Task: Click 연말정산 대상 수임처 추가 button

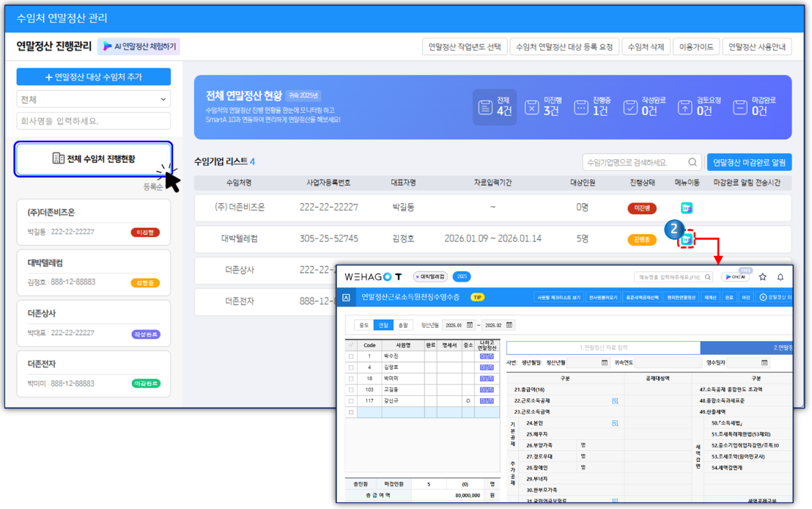Action: 94,77
